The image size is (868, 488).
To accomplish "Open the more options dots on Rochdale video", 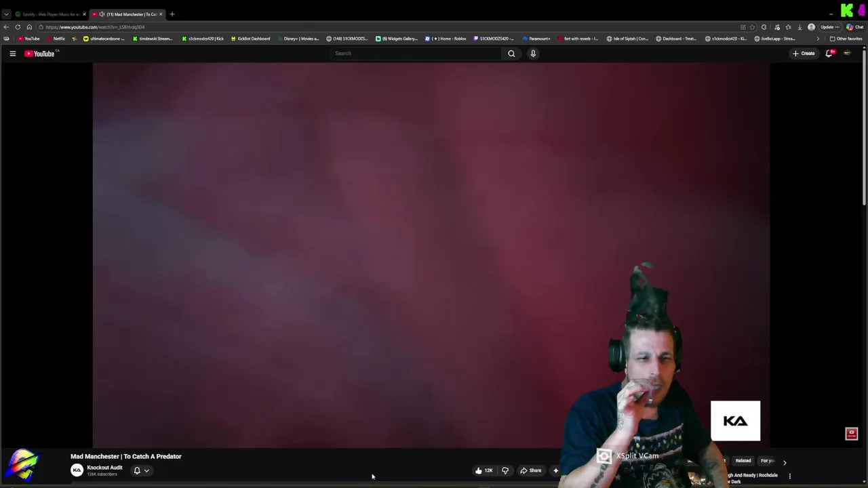I will click(x=789, y=476).
